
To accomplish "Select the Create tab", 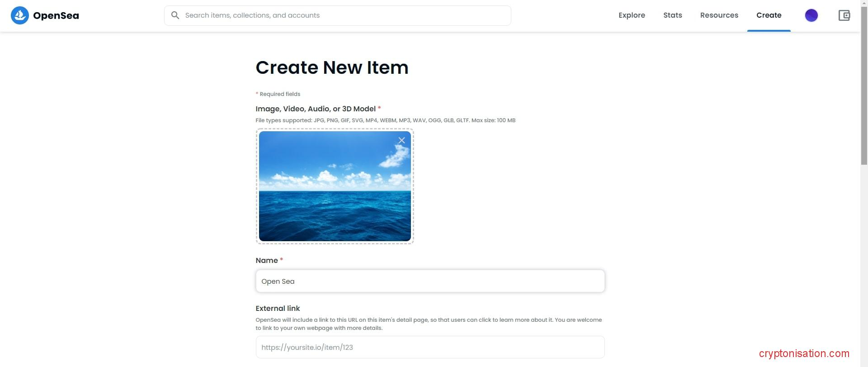I will coord(769,15).
